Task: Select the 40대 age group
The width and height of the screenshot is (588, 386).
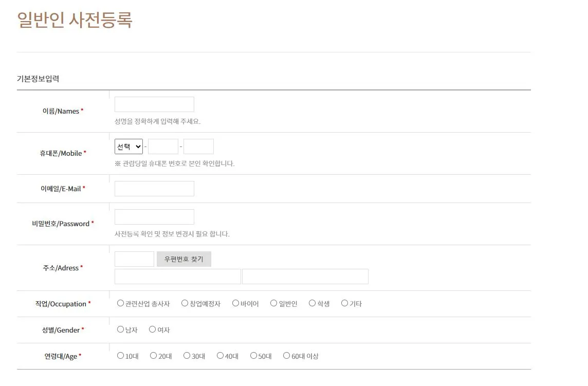Action: click(x=220, y=355)
